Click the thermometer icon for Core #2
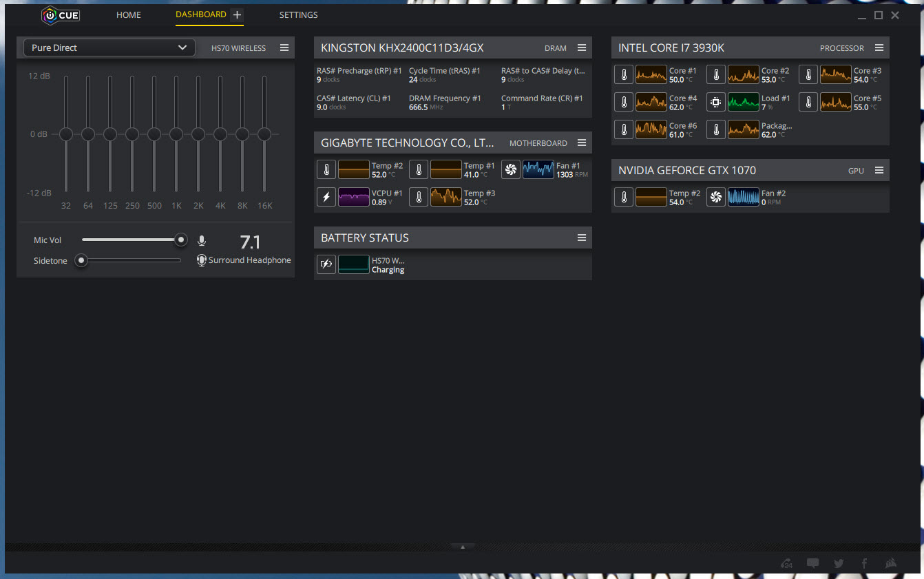 click(716, 74)
